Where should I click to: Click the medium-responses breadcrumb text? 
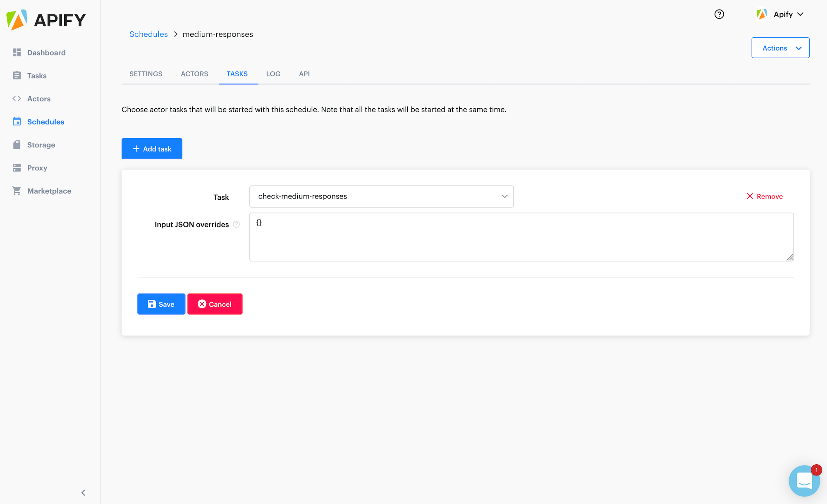pos(218,34)
